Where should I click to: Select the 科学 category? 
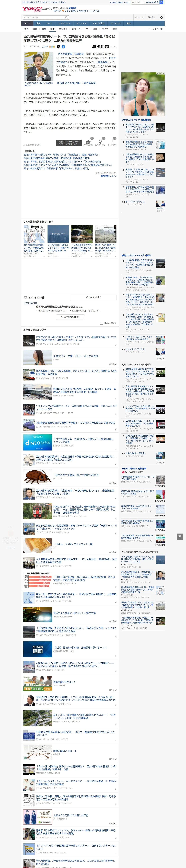[95, 29]
